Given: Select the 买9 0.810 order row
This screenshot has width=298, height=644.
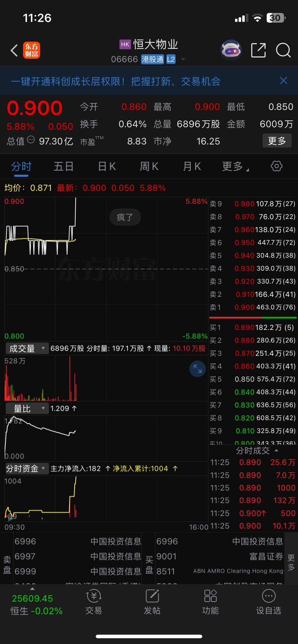Looking at the screenshot, I should 252,431.
